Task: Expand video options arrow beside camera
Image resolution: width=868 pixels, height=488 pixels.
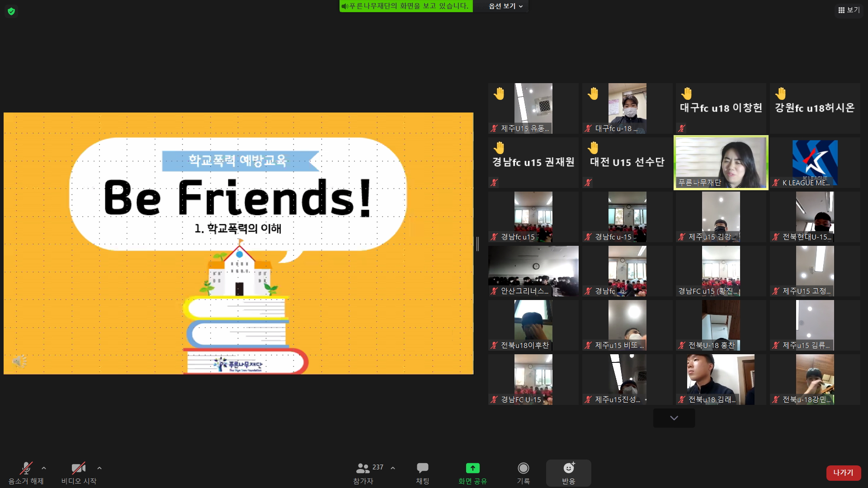Action: click(x=99, y=468)
